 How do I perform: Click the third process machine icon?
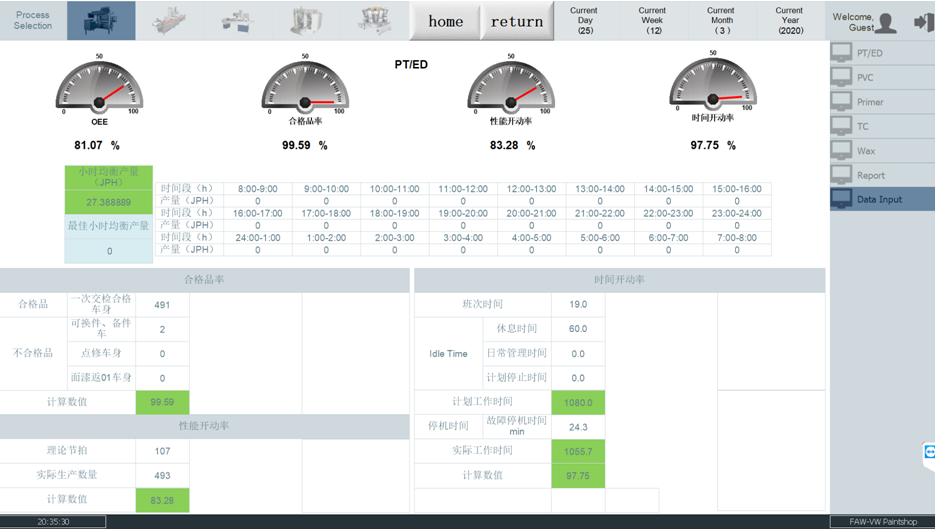[x=238, y=21]
